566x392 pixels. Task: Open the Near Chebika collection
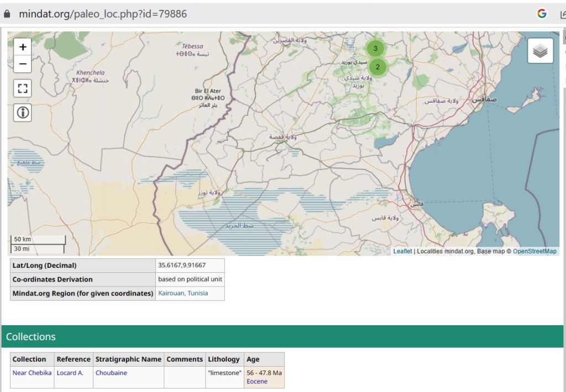point(32,373)
